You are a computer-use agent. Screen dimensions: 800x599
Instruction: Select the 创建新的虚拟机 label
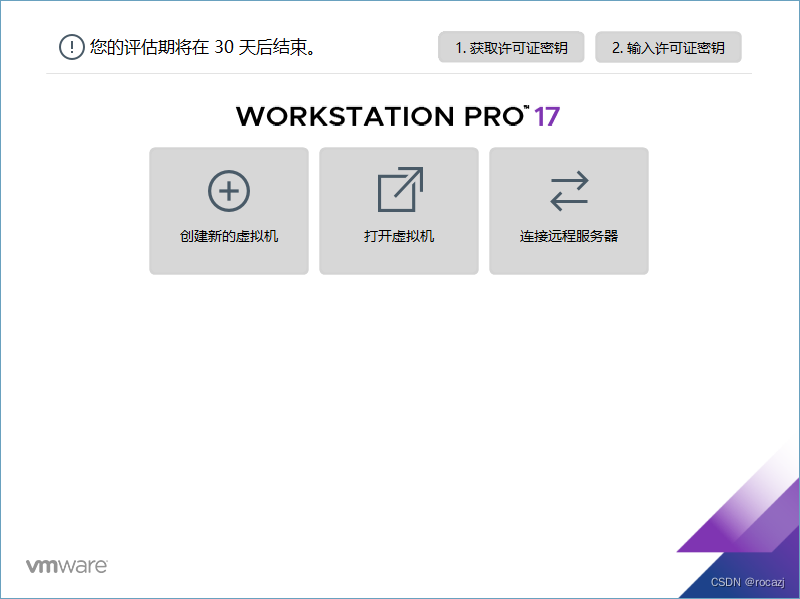tap(229, 236)
